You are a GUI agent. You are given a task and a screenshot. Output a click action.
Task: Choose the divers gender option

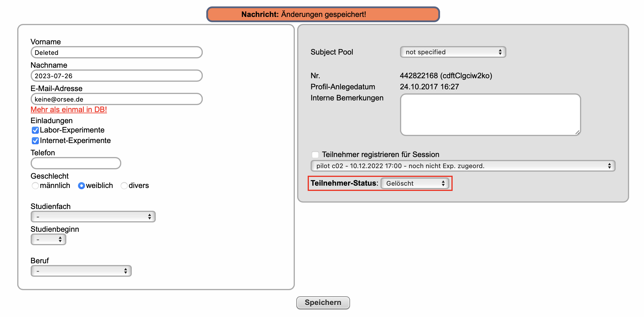tap(124, 186)
